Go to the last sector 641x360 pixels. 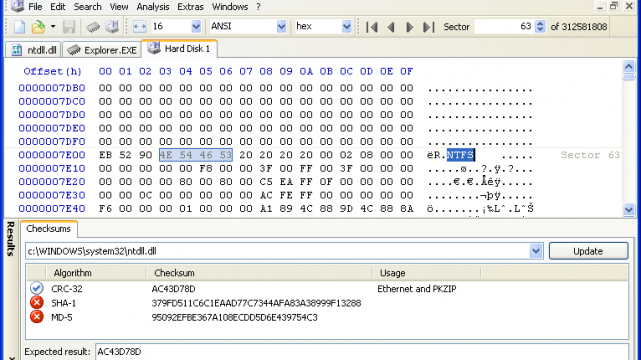[x=428, y=27]
